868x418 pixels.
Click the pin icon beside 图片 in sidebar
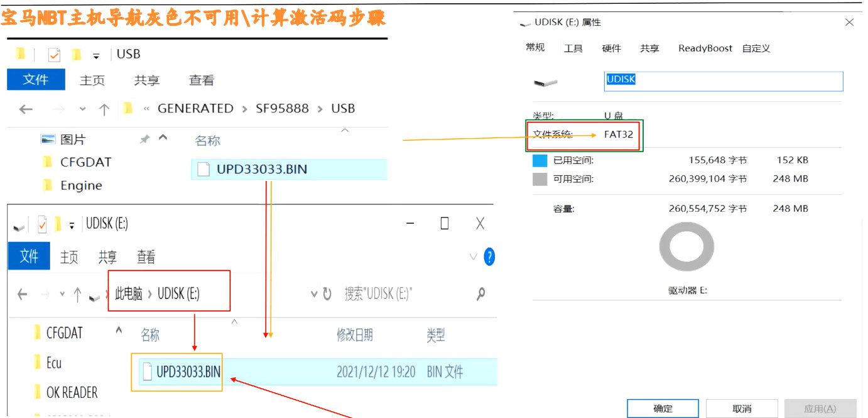pyautogui.click(x=143, y=139)
